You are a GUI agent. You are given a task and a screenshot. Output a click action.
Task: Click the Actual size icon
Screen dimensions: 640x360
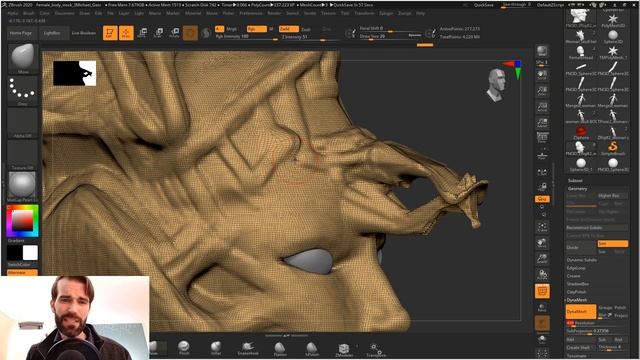(542, 107)
